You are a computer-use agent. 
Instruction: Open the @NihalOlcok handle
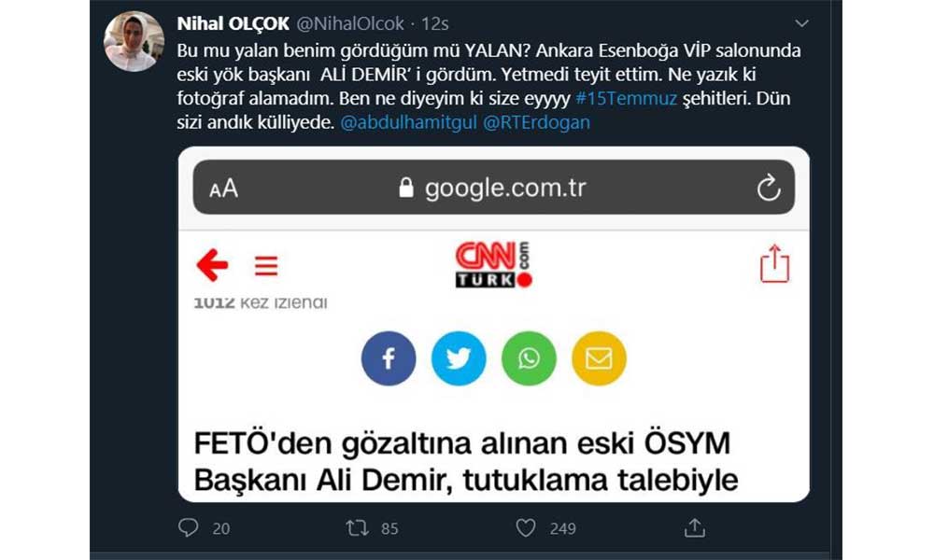[350, 24]
